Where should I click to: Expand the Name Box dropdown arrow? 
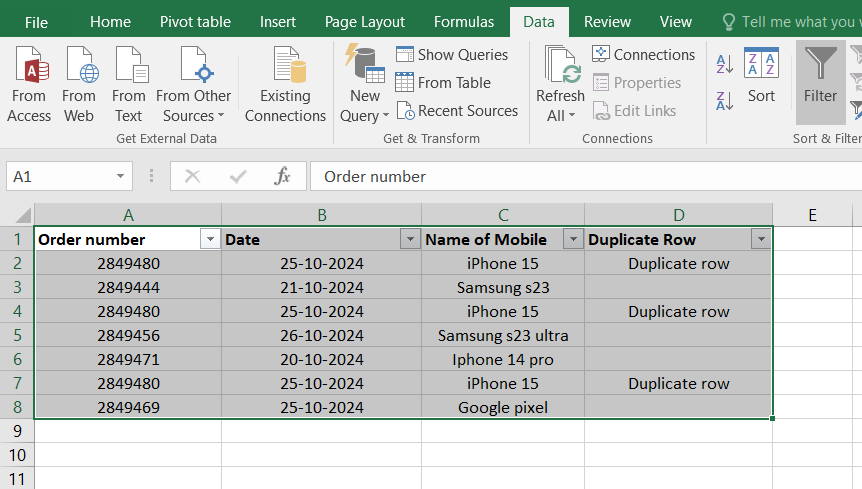pos(120,176)
